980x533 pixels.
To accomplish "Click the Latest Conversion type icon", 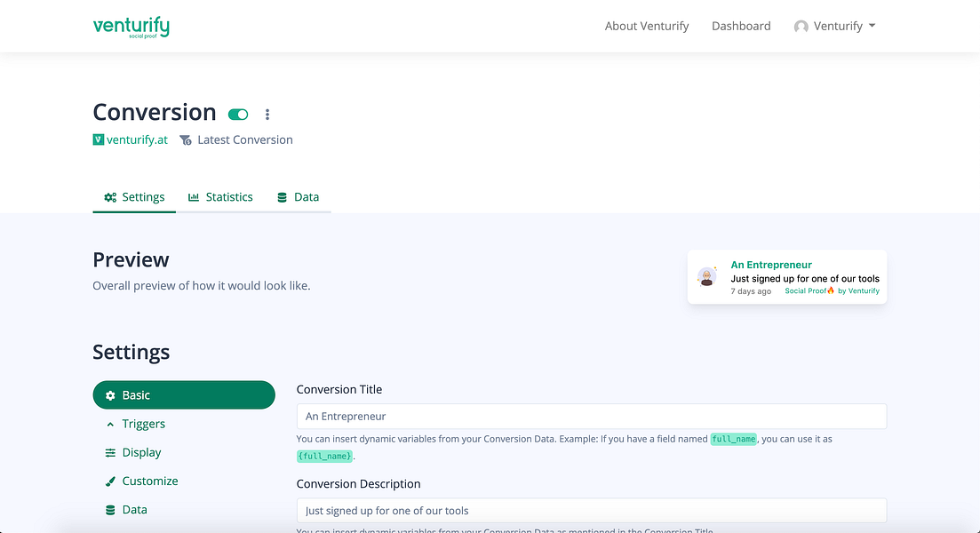I will (186, 140).
